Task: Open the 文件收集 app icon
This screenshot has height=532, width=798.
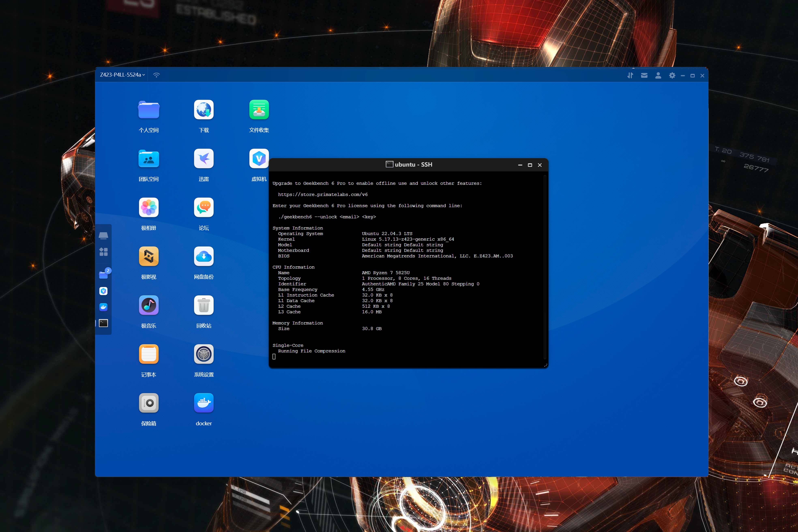Action: [259, 110]
